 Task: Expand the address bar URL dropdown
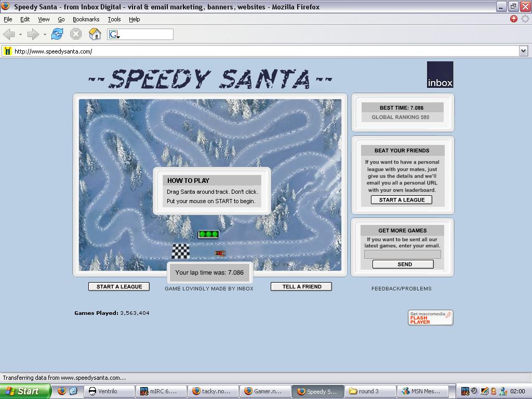pos(523,51)
